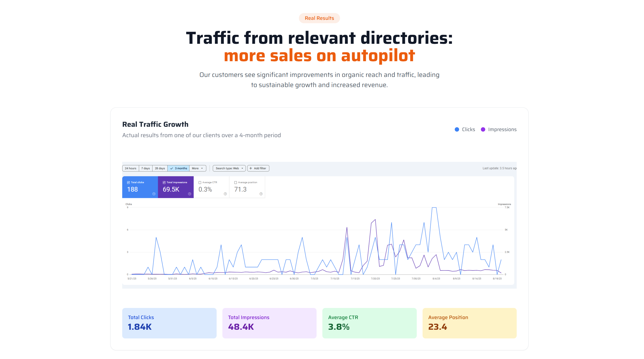The image size is (644, 359).
Task: Click the Real Results badge
Action: 319,18
